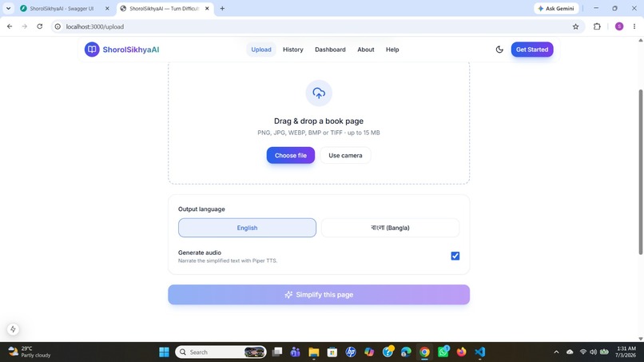Viewport: 644px width, 362px height.
Task: Click the cloud upload icon
Action: 319,93
